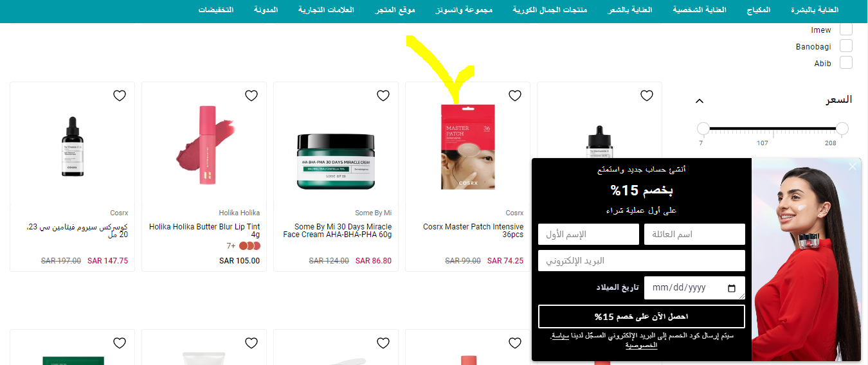Tap heart icon on far-right serum card
This screenshot has height=365, width=868.
click(x=647, y=96)
